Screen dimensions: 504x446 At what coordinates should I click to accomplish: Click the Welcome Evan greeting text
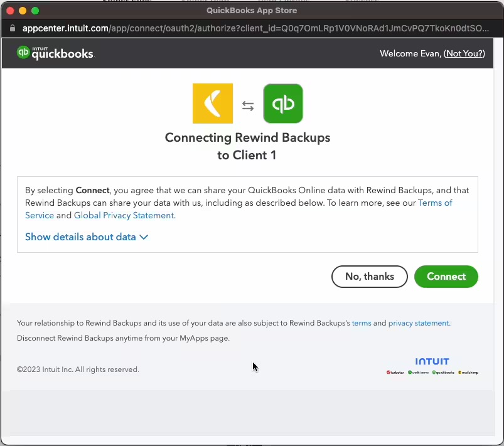tap(410, 53)
